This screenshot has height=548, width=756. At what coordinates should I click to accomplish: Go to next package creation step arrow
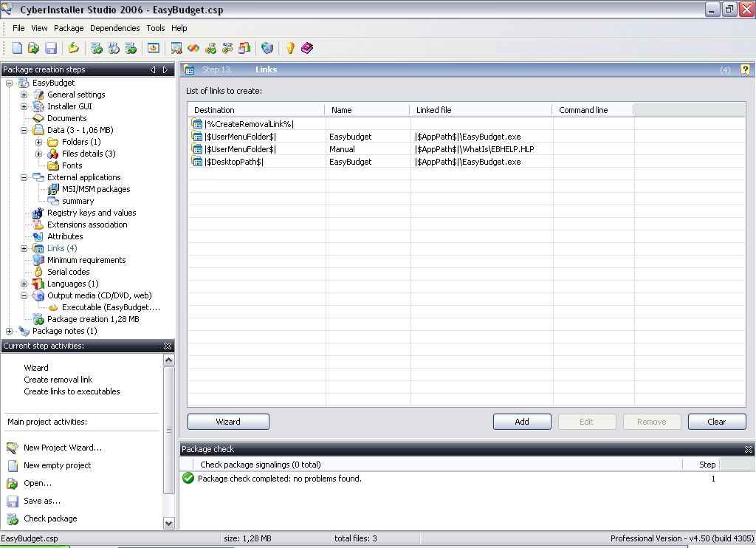point(165,69)
